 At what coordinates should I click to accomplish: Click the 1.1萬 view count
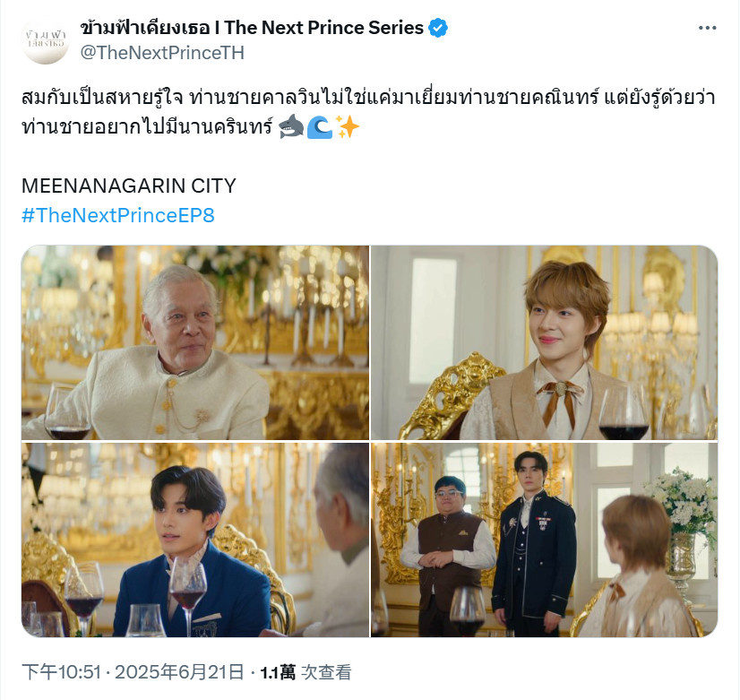point(278,672)
